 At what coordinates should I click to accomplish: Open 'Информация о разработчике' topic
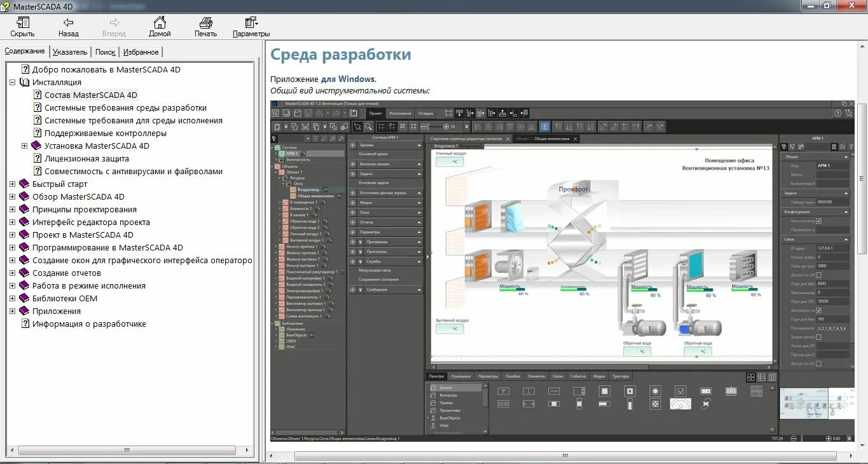(x=90, y=324)
